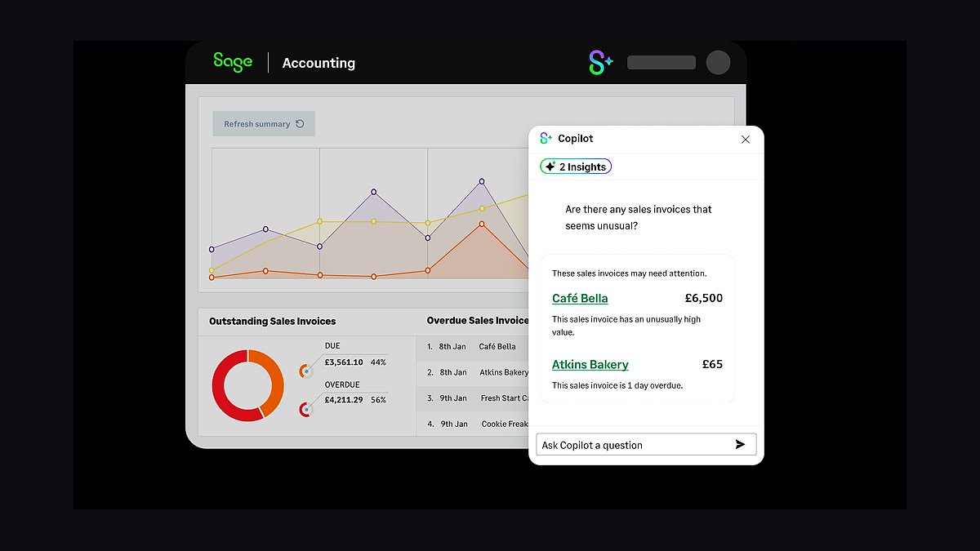The height and width of the screenshot is (551, 980).
Task: Click the orange line's peak data point
Action: tap(482, 223)
